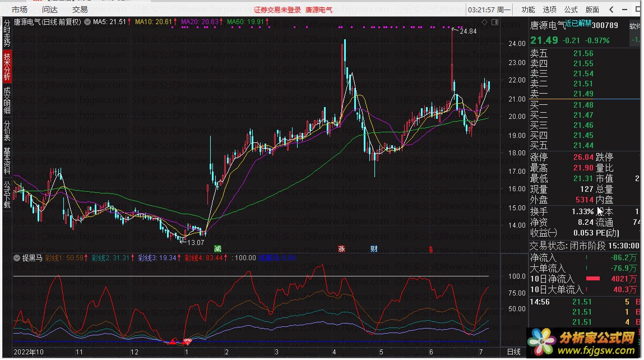Click 买一 price 21.48
Image resolution: width=644 pixels, height=360 pixels.
click(583, 105)
